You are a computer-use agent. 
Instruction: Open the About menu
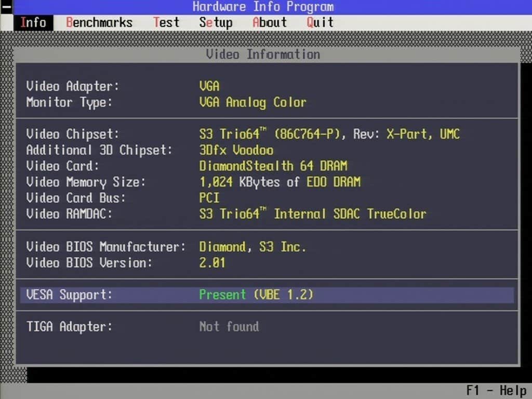coord(270,23)
